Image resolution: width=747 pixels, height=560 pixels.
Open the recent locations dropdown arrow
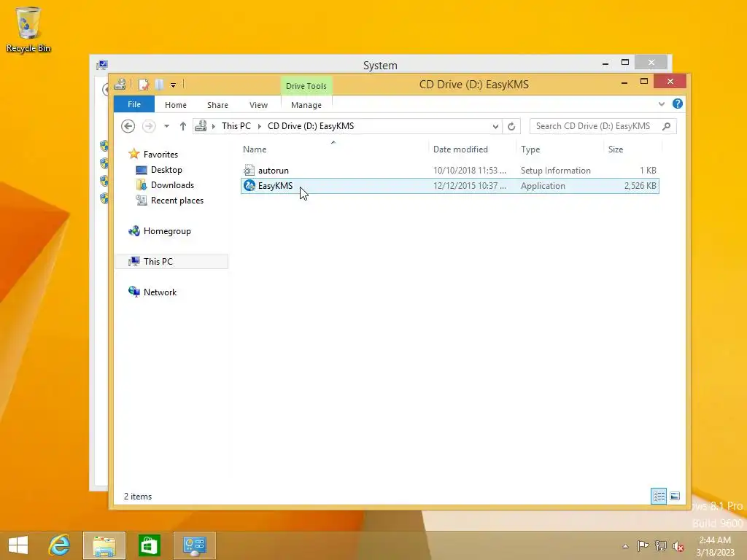click(166, 126)
